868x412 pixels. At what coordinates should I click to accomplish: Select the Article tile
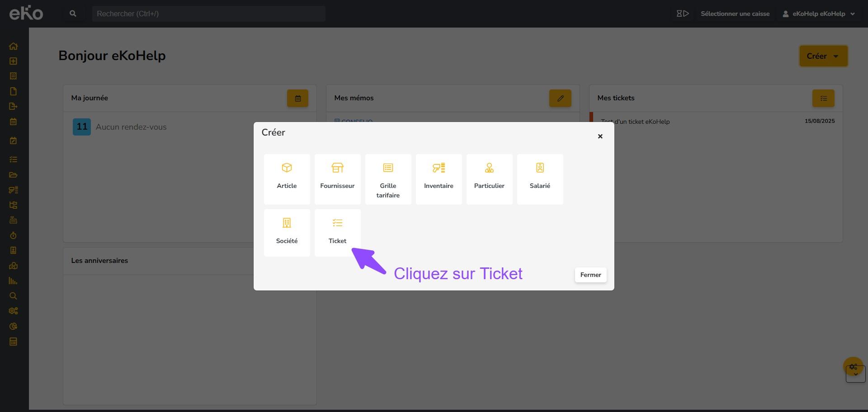(287, 179)
